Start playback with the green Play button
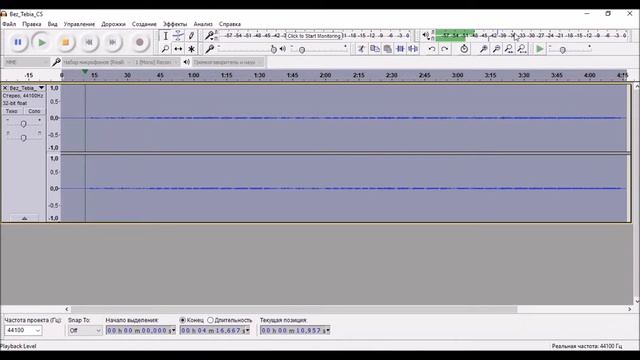The image size is (640, 360). point(42,42)
